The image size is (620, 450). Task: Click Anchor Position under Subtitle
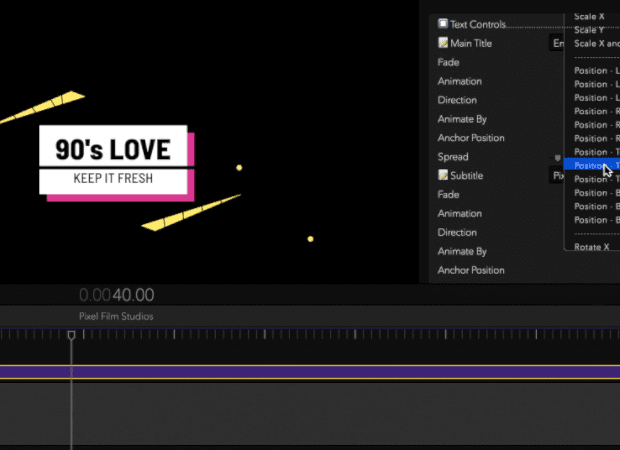click(471, 270)
